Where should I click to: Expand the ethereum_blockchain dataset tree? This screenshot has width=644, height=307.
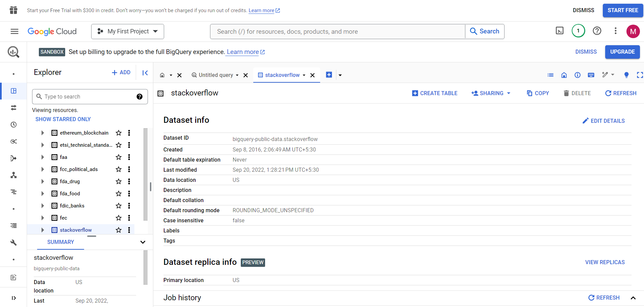(43, 133)
